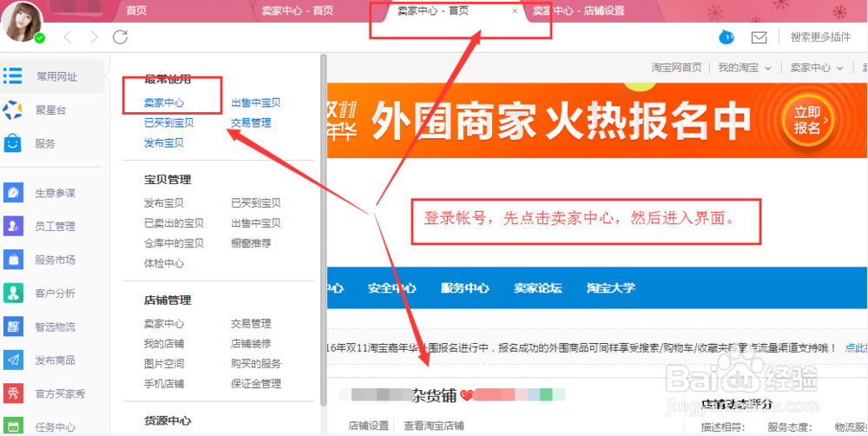Open 官方买家秀 red icon

pos(13,394)
